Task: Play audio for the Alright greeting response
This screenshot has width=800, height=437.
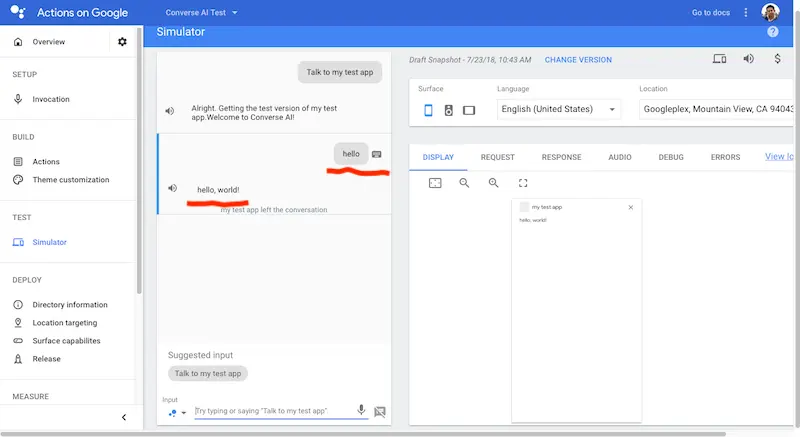Action: point(169,111)
